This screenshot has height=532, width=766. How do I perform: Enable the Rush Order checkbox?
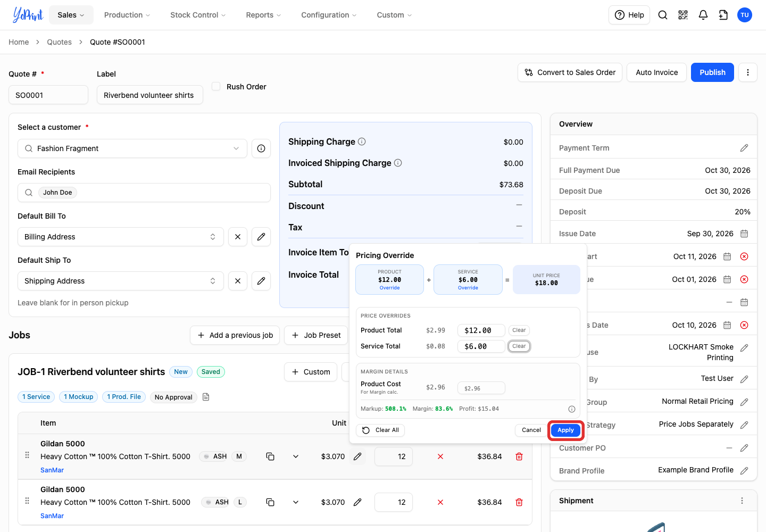(x=216, y=86)
